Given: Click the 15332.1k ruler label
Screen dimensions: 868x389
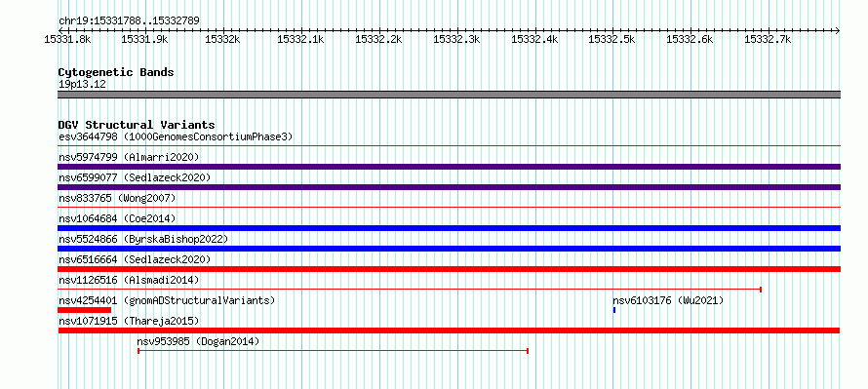Looking at the screenshot, I should coord(301,39).
